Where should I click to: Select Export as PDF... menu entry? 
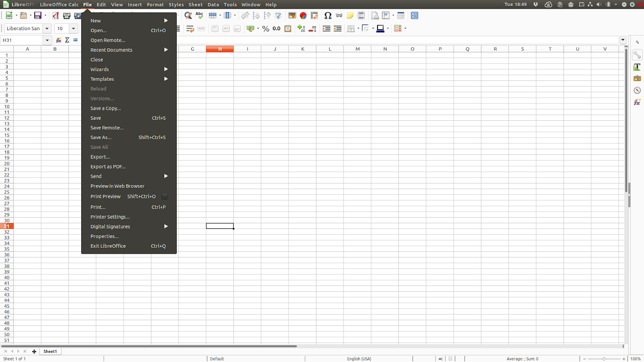point(129,167)
